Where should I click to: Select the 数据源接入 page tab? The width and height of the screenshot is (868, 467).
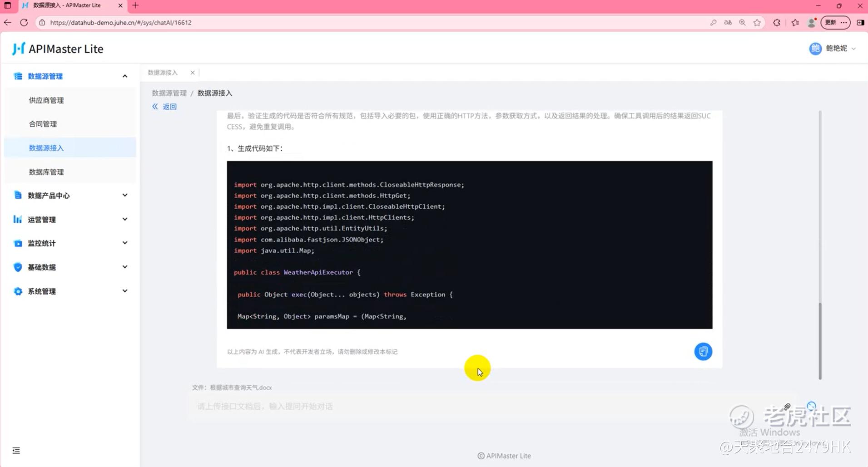tap(163, 73)
